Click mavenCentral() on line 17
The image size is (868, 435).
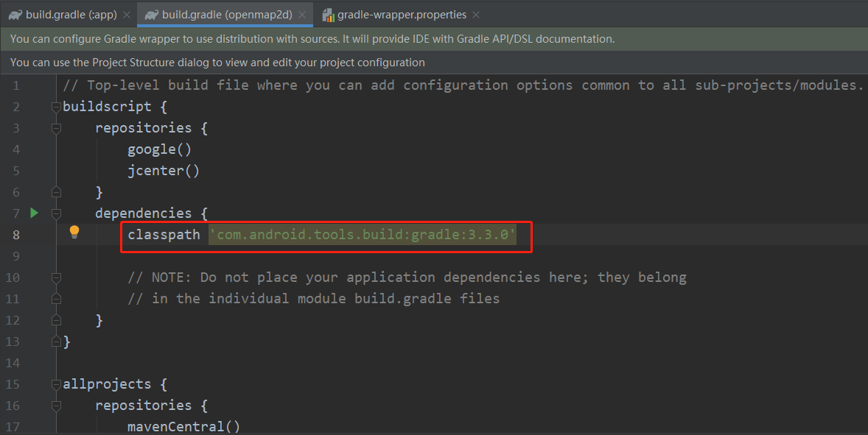click(x=183, y=427)
